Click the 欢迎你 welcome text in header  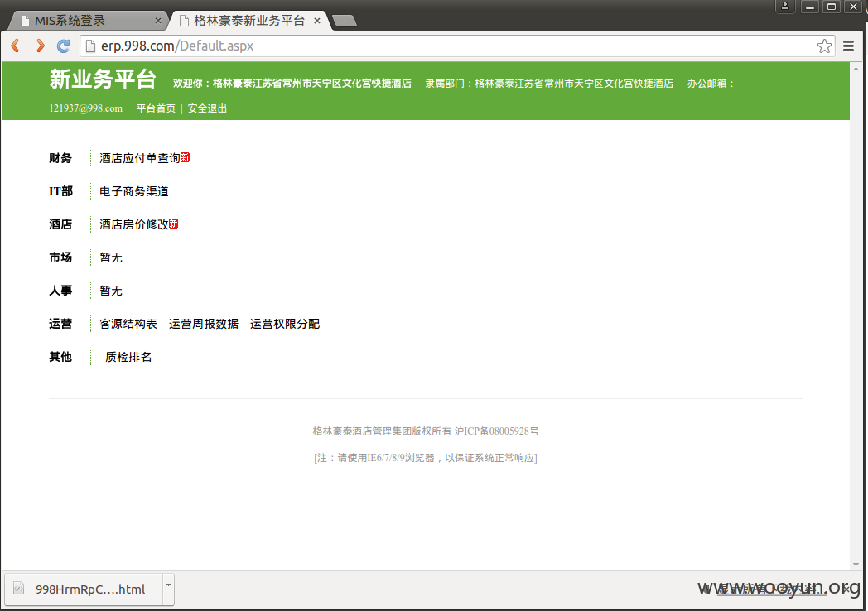coord(292,84)
